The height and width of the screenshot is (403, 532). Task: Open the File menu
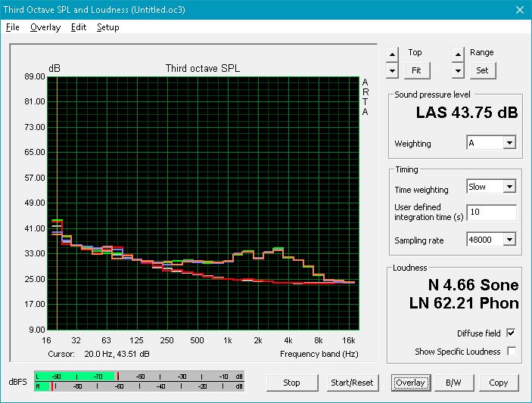(13, 27)
